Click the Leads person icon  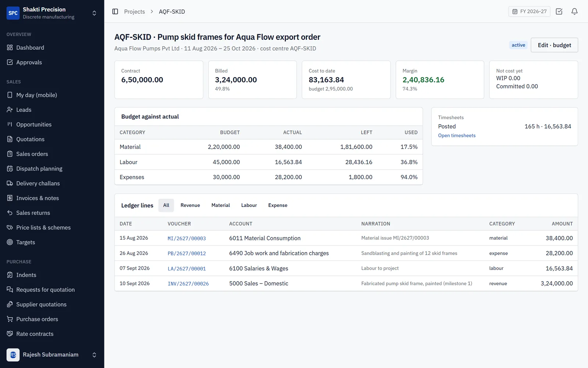click(x=10, y=110)
